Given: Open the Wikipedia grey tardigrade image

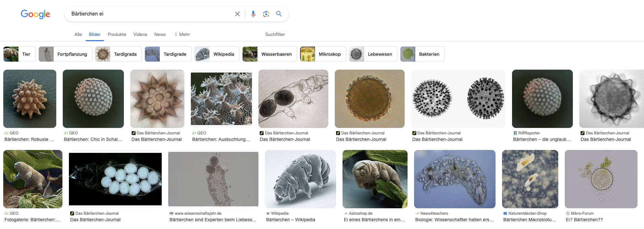Looking at the screenshot, I should (x=300, y=179).
